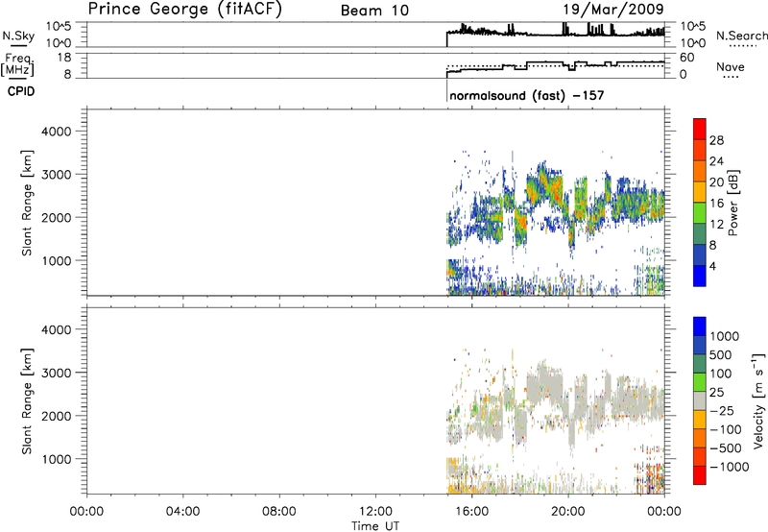
Task: Select the '20' label on Power color bar
Action: click(716, 182)
